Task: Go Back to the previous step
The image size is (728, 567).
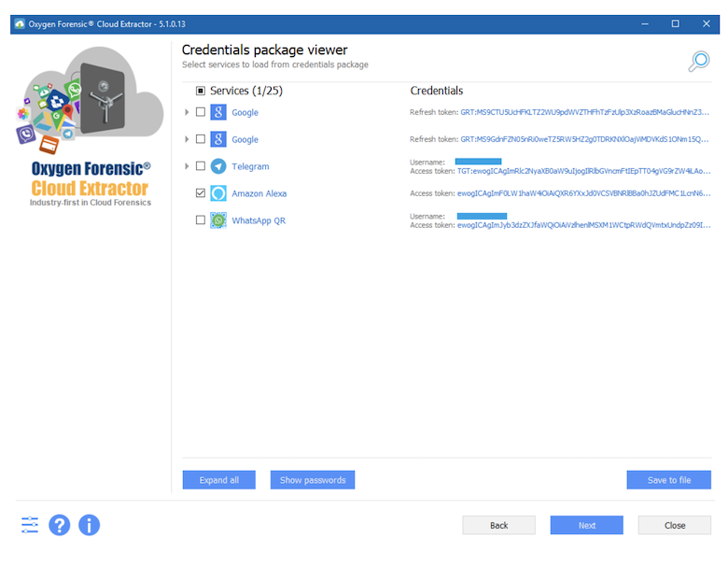Action: 498,525
